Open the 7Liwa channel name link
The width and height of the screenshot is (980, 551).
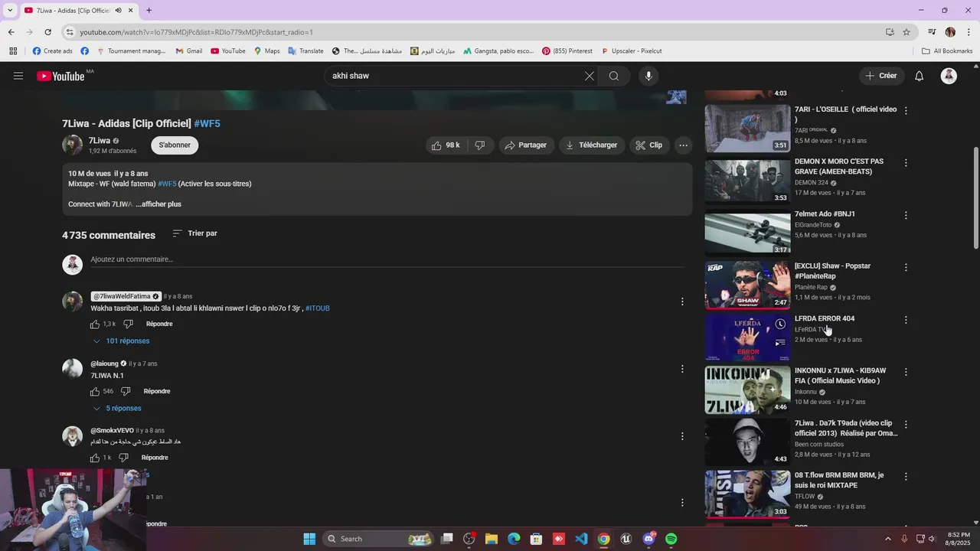click(x=100, y=141)
